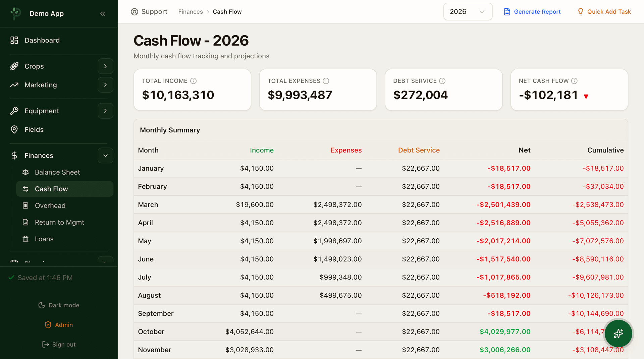The height and width of the screenshot is (359, 644).
Task: Click the Fields location pin icon
Action: pyautogui.click(x=14, y=129)
